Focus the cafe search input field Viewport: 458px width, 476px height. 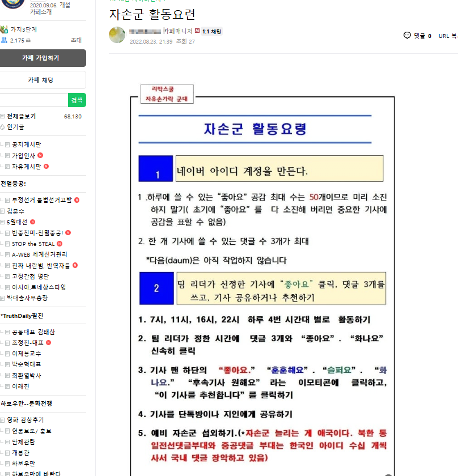33,100
